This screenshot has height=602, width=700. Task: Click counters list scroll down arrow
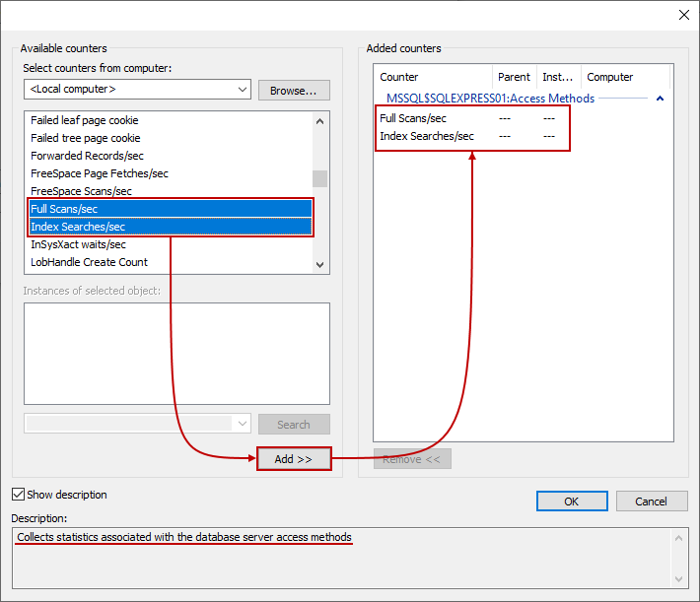pos(319,265)
